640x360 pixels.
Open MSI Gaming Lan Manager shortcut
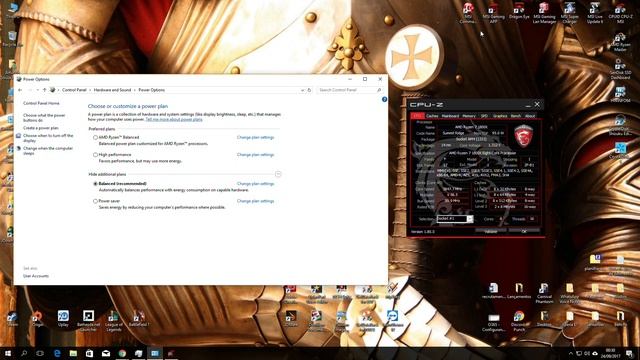point(544,13)
